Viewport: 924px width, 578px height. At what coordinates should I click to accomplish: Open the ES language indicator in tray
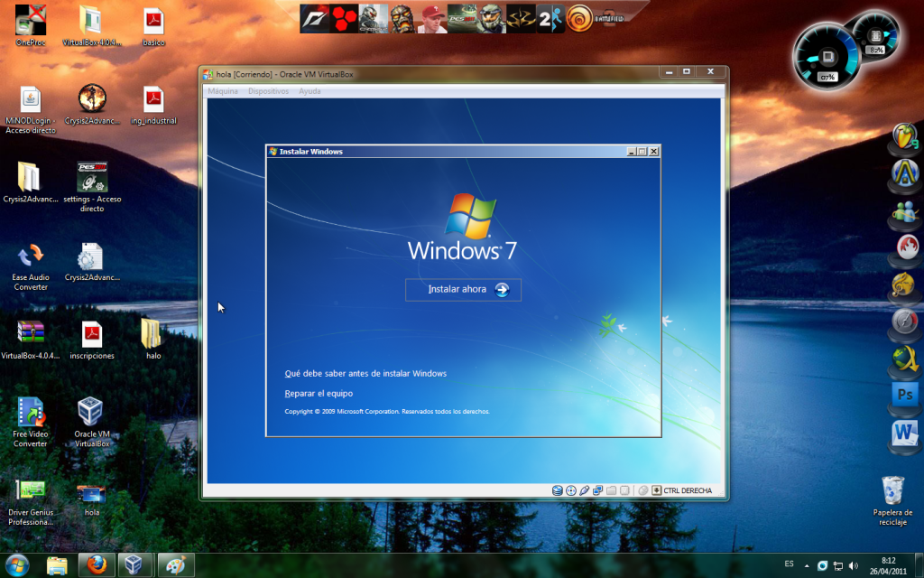click(x=789, y=564)
